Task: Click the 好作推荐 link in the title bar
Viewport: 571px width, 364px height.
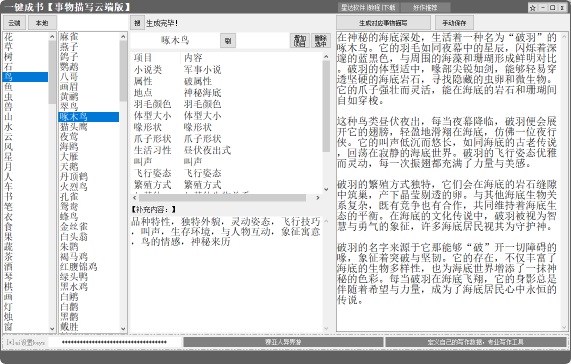Action: click(425, 7)
